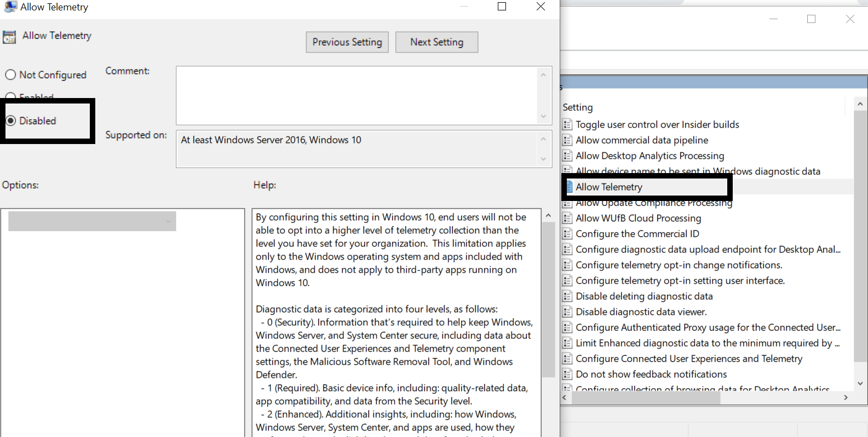Select Configure telemetry opt-in setting user interface
Screen dimensions: 868x437
tap(680, 281)
